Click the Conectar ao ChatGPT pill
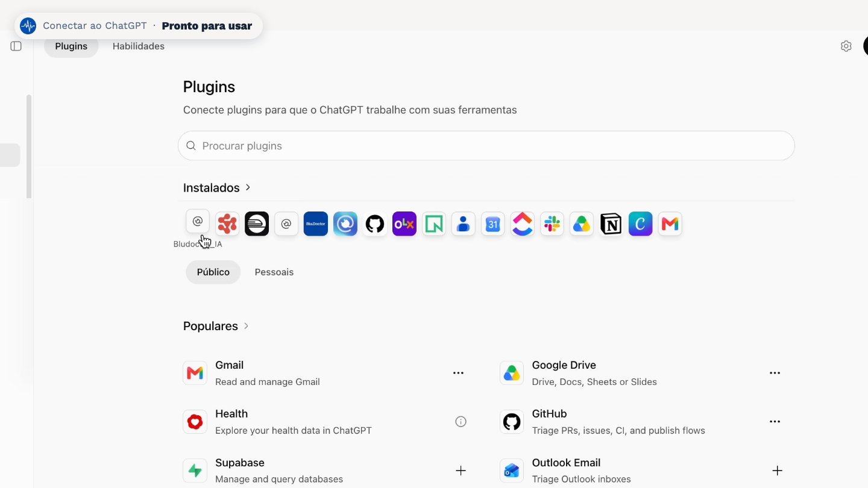Screen dimensions: 868x488 pos(139,26)
